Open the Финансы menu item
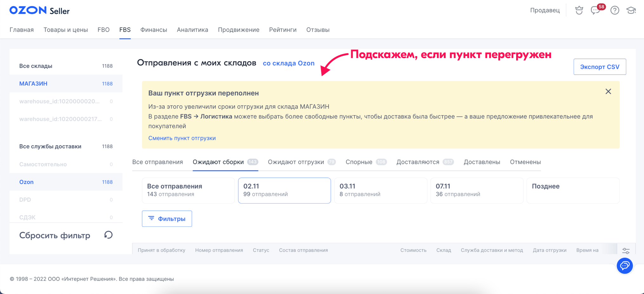The height and width of the screenshot is (294, 644). click(154, 30)
